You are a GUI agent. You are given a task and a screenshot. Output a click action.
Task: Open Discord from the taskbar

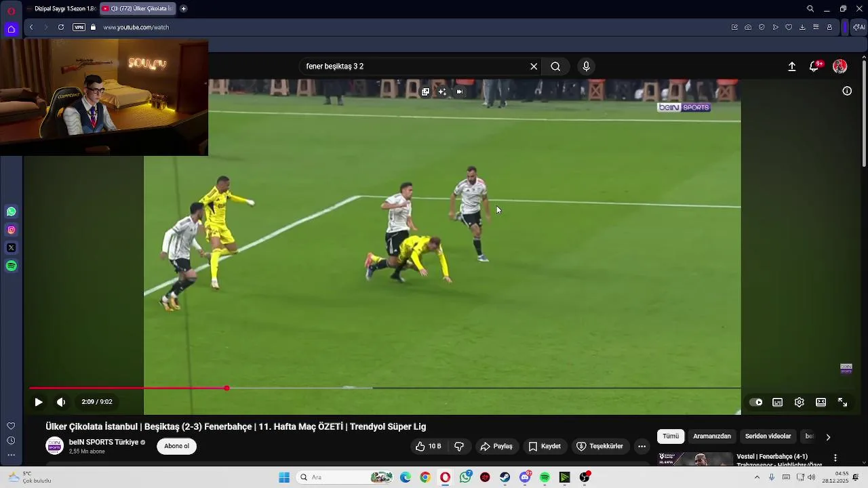pos(526,477)
